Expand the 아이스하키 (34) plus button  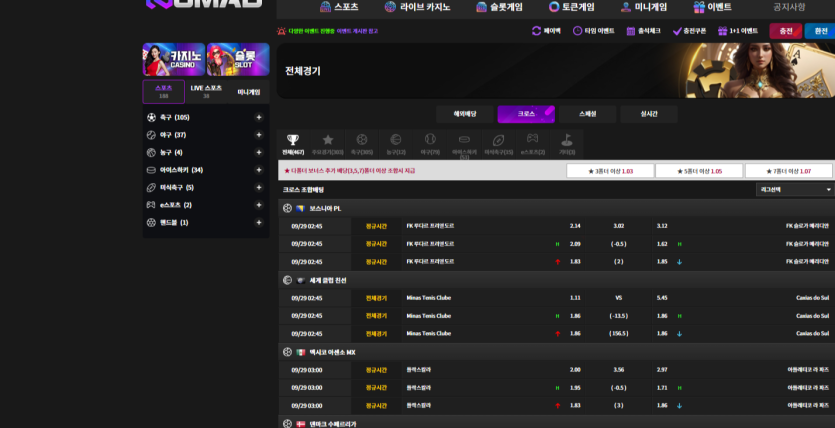tap(258, 170)
